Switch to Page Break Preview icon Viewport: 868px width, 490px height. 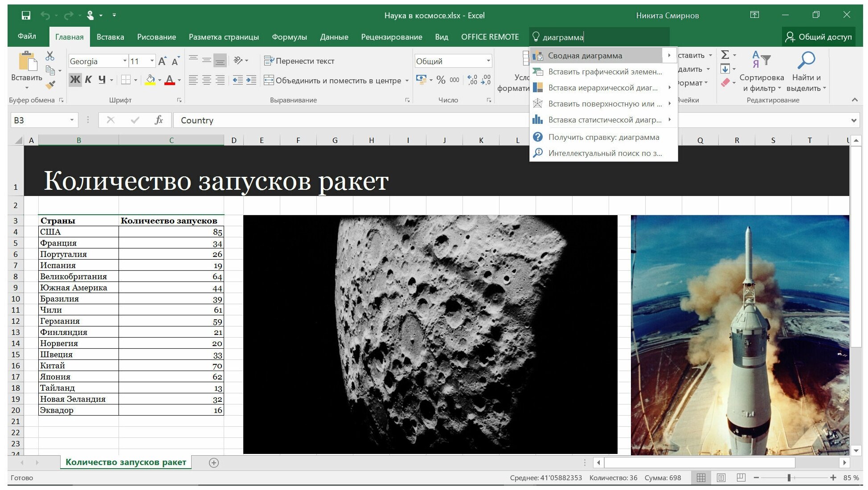pos(741,478)
